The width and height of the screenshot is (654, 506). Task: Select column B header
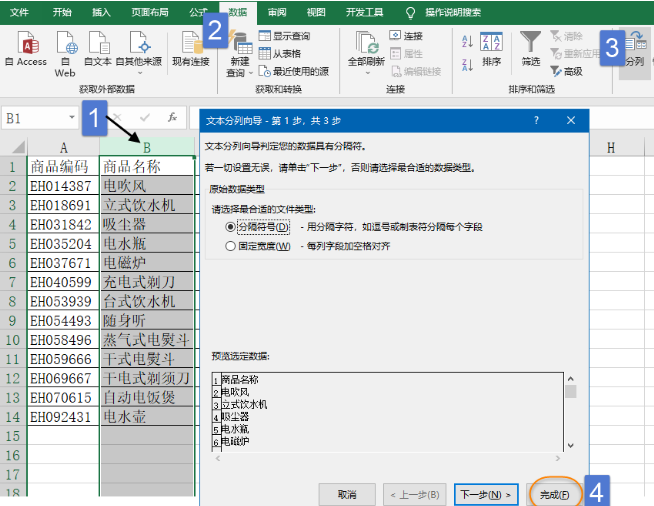click(147, 147)
